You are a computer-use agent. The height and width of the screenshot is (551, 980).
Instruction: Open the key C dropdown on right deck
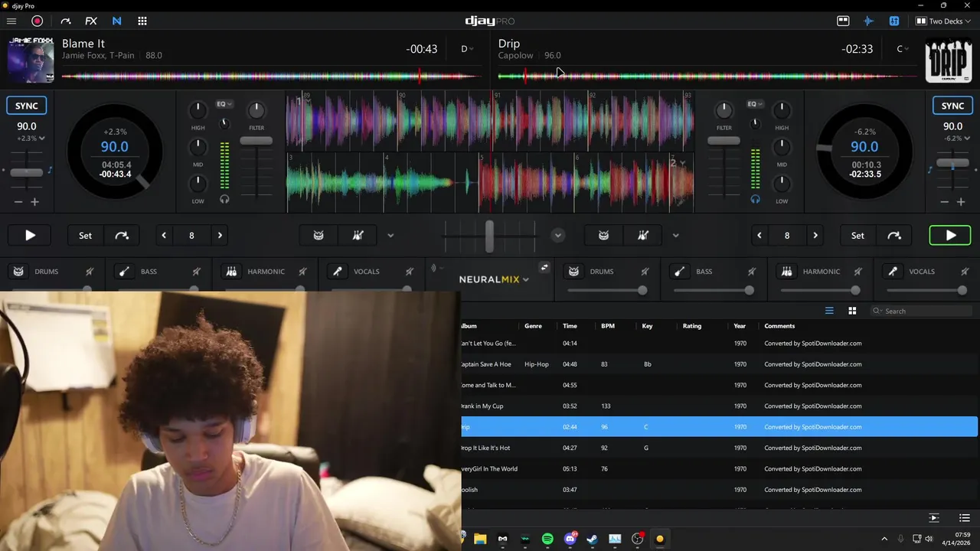point(903,49)
